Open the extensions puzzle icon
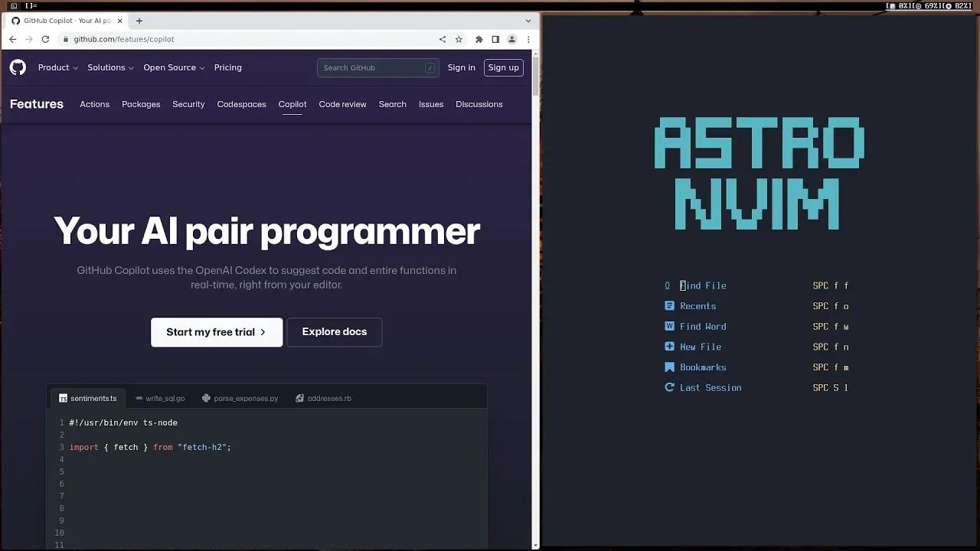Viewport: 980px width, 551px height. click(x=479, y=39)
